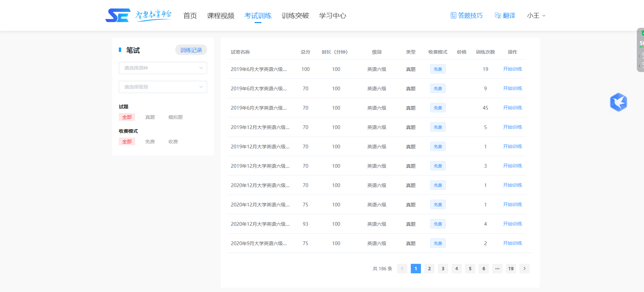Click 免费 tag in score 100 row
Screen dimensions: 644x292
click(x=438, y=69)
